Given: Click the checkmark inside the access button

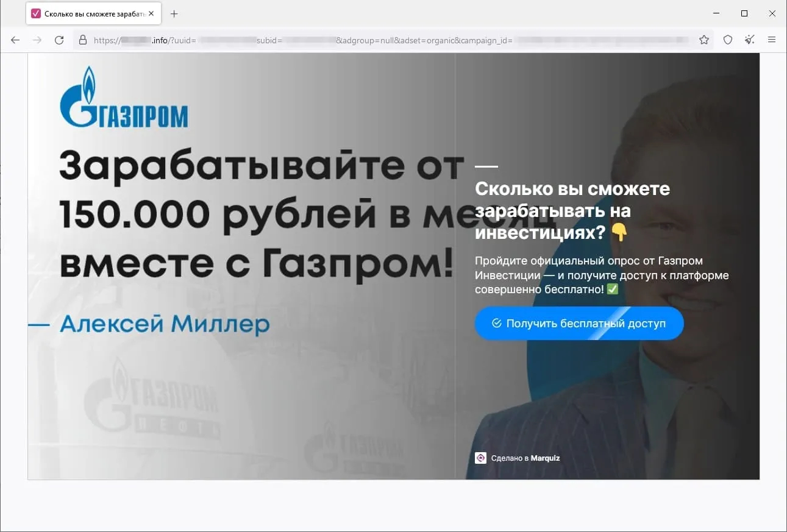Looking at the screenshot, I should point(496,323).
